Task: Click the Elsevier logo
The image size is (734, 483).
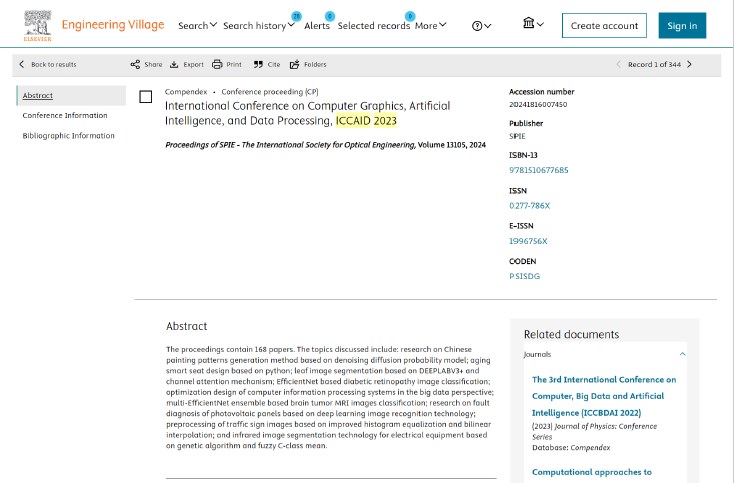Action: [x=37, y=26]
